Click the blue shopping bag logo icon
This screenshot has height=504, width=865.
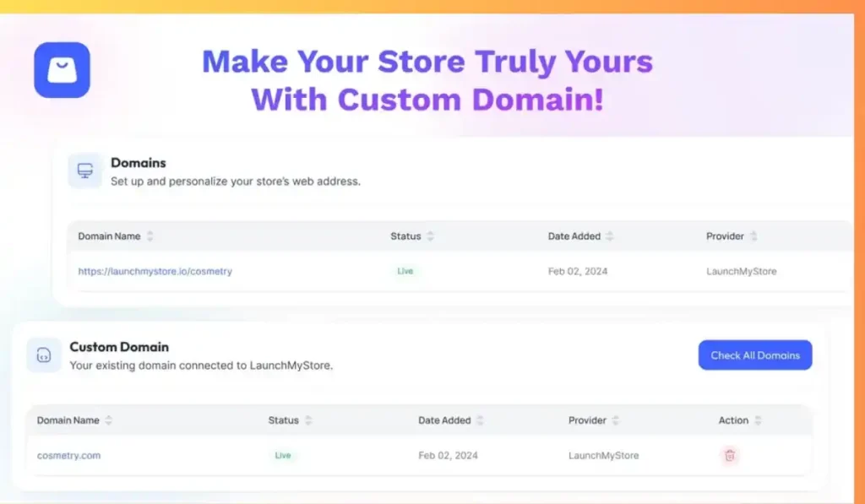pyautogui.click(x=62, y=70)
